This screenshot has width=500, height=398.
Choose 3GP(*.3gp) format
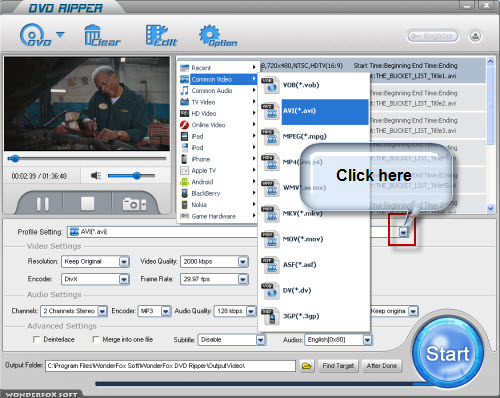(x=314, y=316)
